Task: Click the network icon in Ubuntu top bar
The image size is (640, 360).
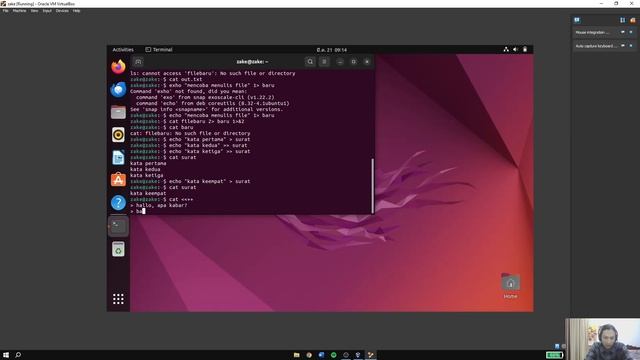Action: 506,49
